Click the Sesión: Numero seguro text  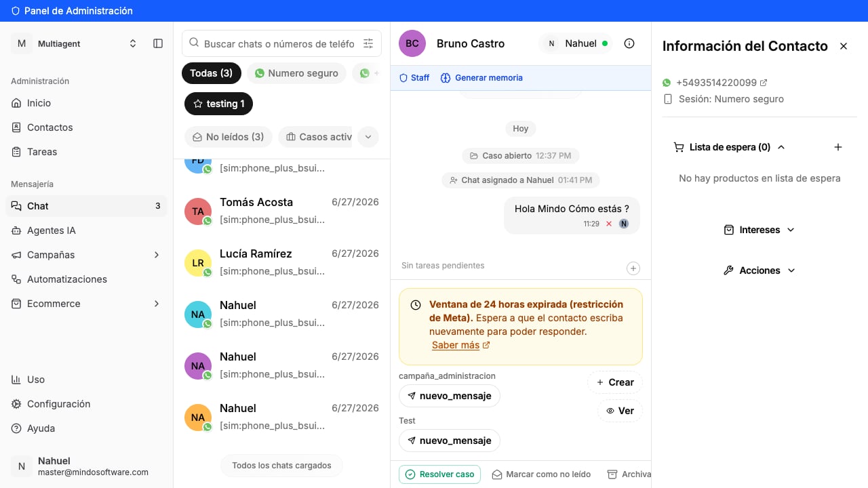click(x=731, y=99)
